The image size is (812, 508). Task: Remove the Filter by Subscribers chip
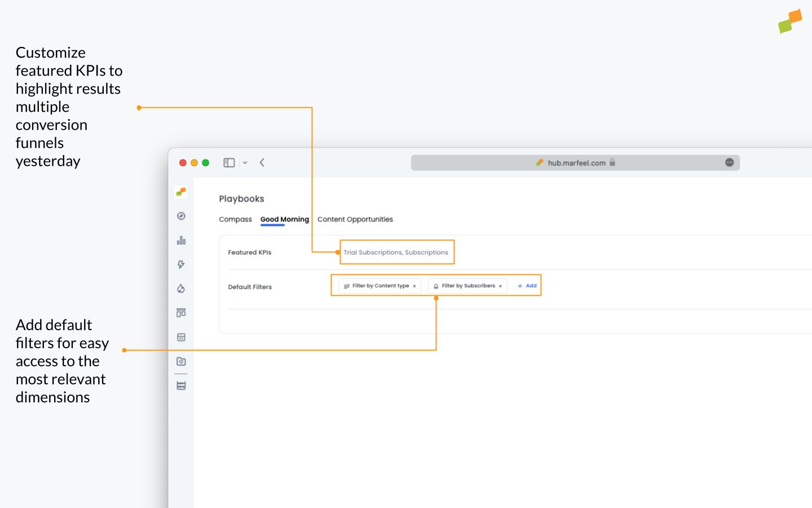[500, 286]
